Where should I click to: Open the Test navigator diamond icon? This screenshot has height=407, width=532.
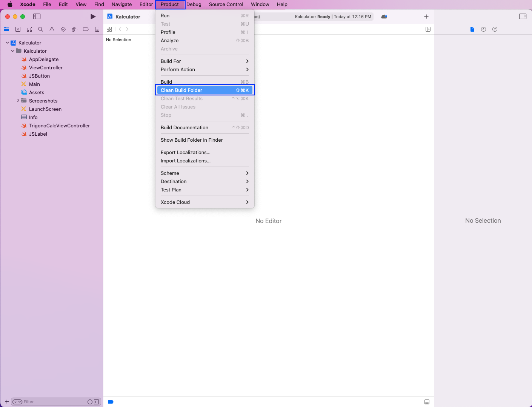coord(63,29)
